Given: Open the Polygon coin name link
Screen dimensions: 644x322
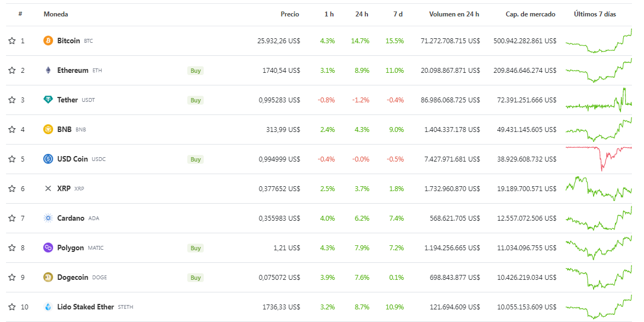Looking at the screenshot, I should [71, 248].
